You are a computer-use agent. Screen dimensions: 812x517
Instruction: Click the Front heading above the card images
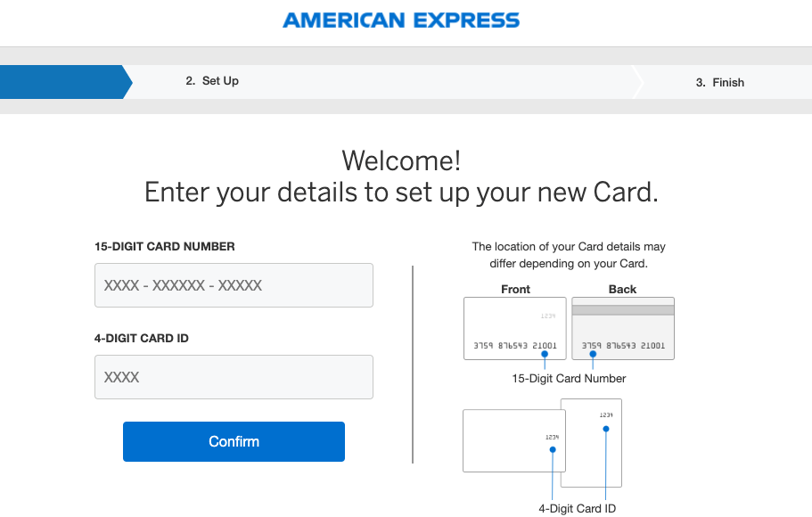click(514, 289)
